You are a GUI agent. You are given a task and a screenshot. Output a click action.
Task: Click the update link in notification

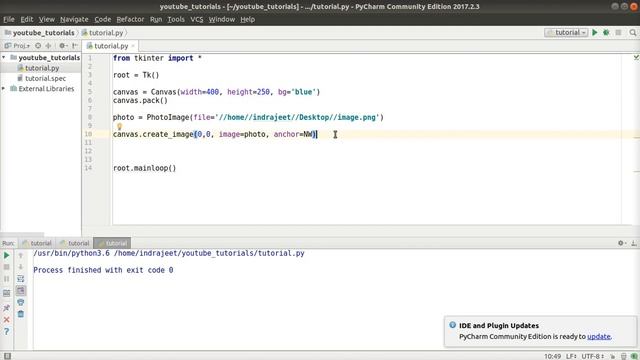pyautogui.click(x=599, y=336)
